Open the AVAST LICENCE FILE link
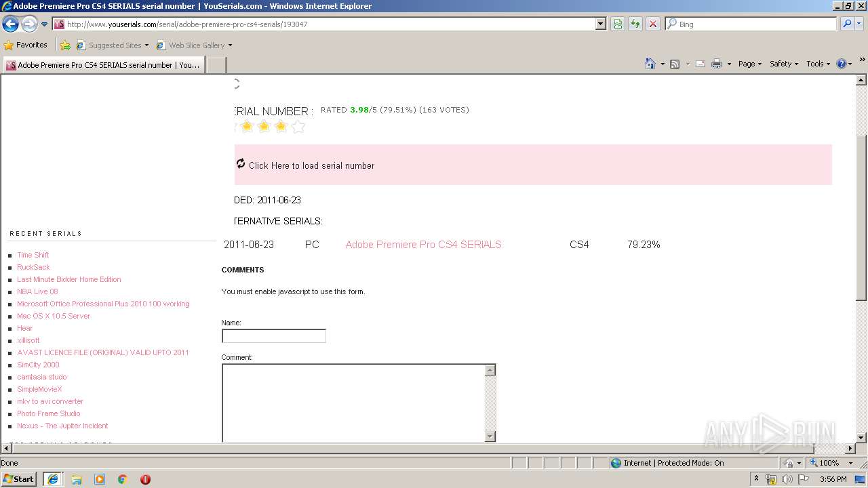 pyautogui.click(x=103, y=352)
